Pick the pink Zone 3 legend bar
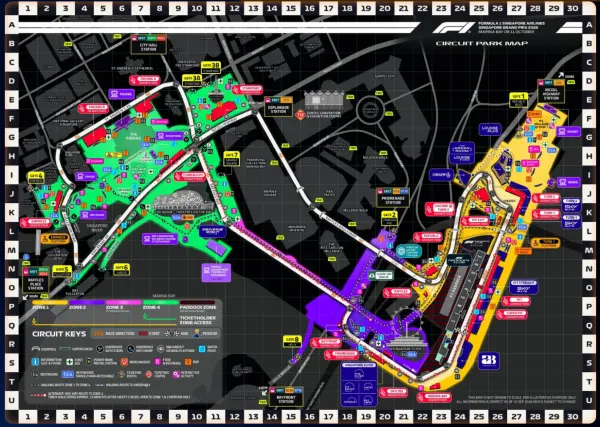This screenshot has width=600, height=427. coord(124,302)
